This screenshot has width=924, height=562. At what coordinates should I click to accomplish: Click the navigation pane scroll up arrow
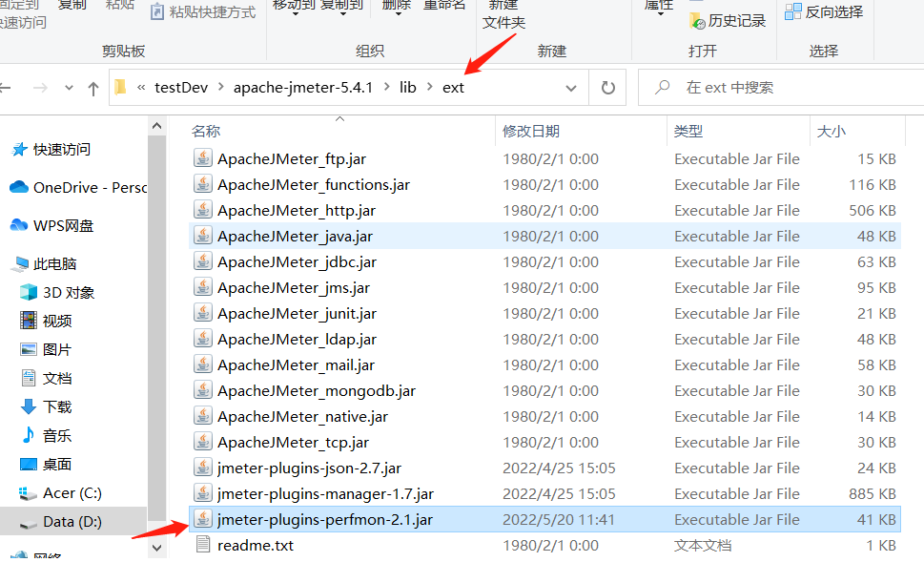156,126
